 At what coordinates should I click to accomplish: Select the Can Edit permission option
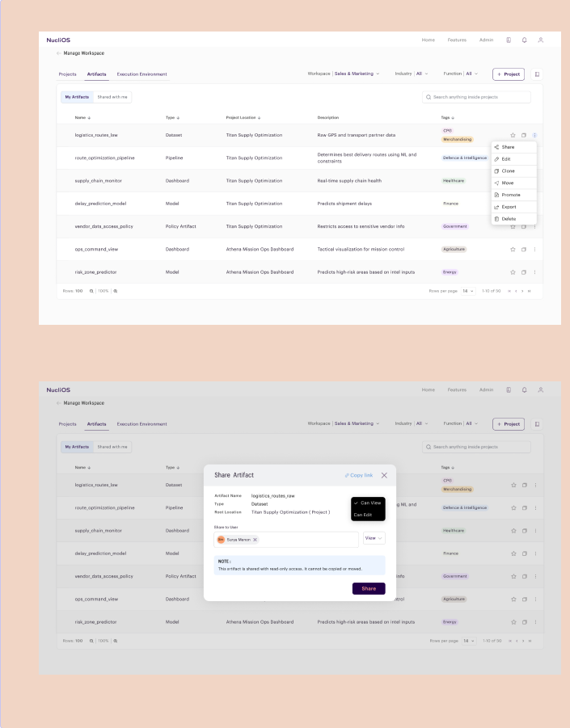click(x=368, y=515)
